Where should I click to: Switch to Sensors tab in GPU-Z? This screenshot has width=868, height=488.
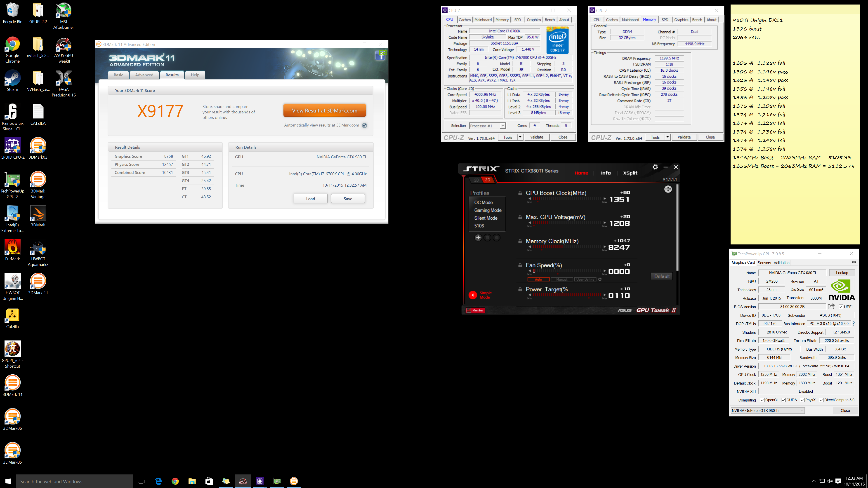(x=764, y=263)
